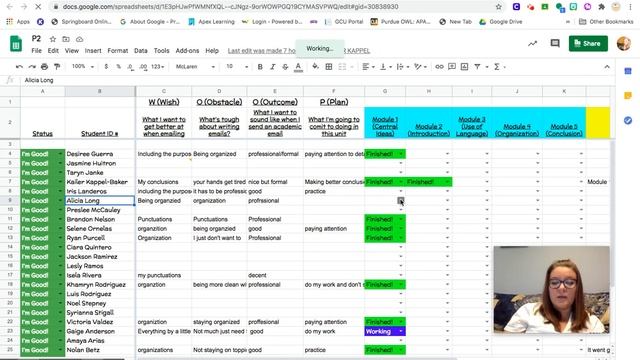The image size is (640, 360).
Task: Open status dropdown for Desiree Guerra
Action: (x=60, y=154)
